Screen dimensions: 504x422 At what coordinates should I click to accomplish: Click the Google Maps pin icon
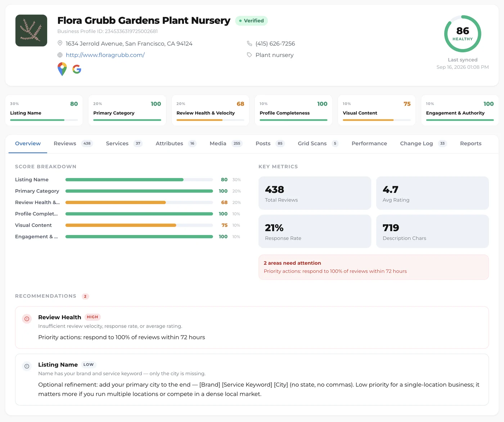click(62, 69)
